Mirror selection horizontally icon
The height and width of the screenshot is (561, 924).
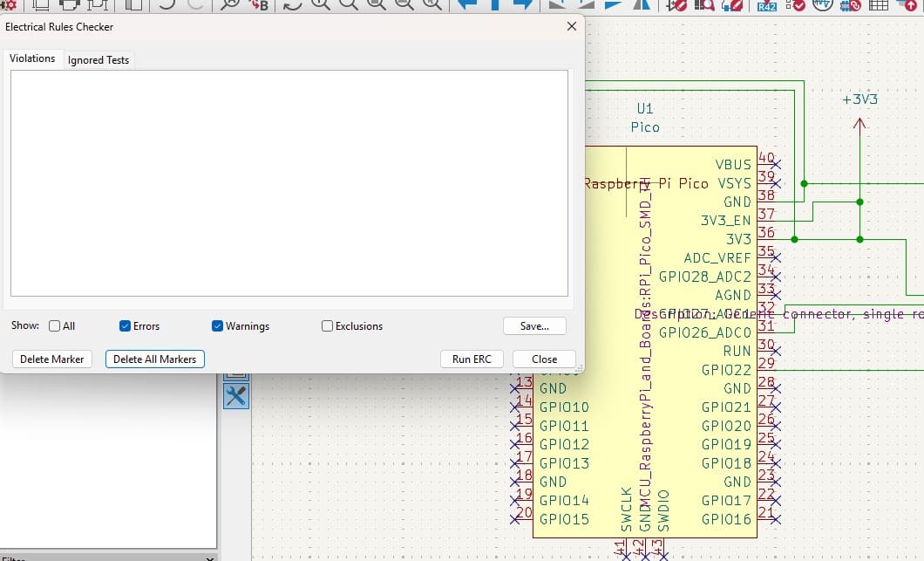pos(642,4)
